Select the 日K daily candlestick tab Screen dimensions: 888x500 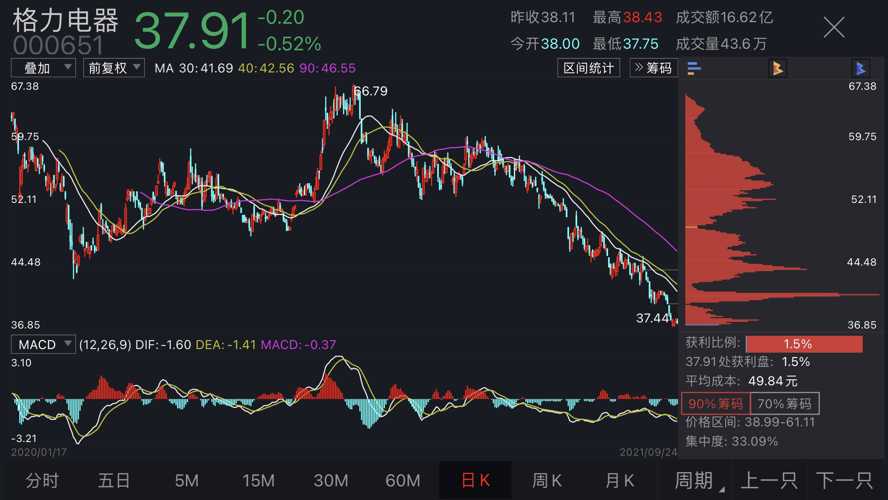click(475, 481)
